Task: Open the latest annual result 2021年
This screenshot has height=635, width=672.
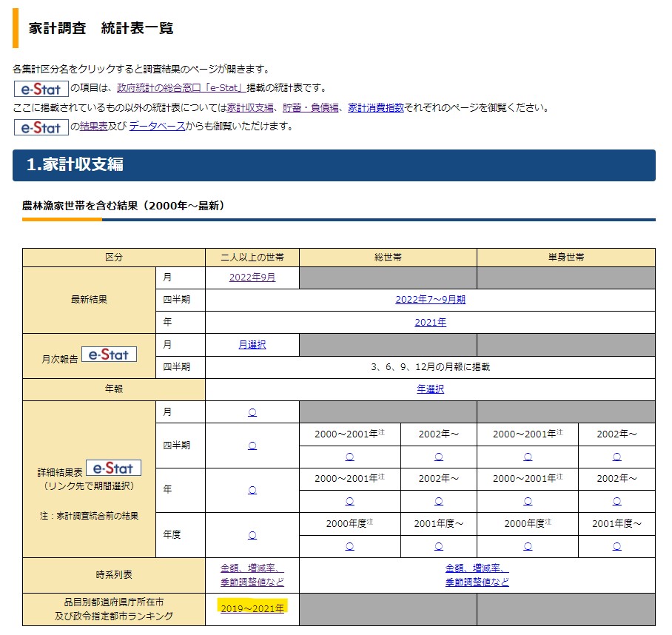Action: point(430,322)
